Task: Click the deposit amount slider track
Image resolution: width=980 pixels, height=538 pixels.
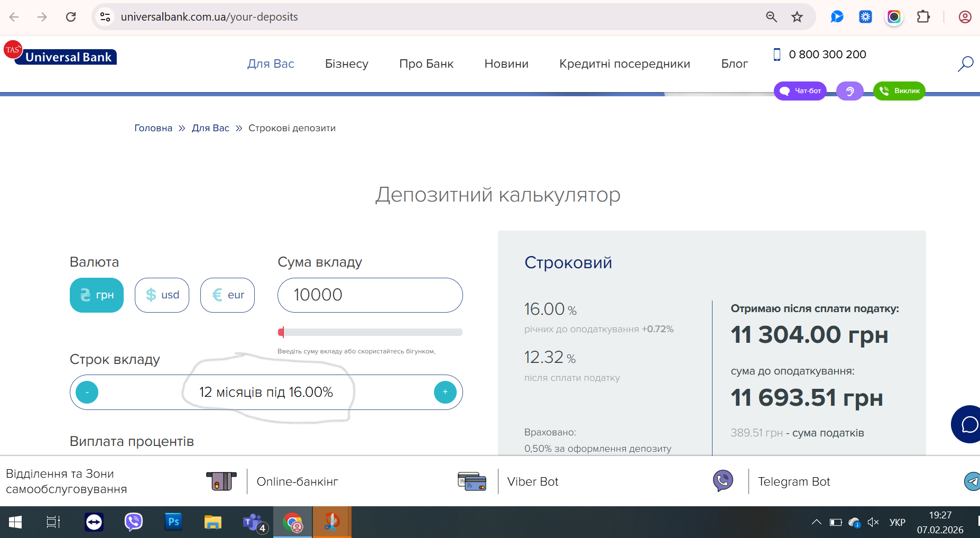Action: (370, 332)
